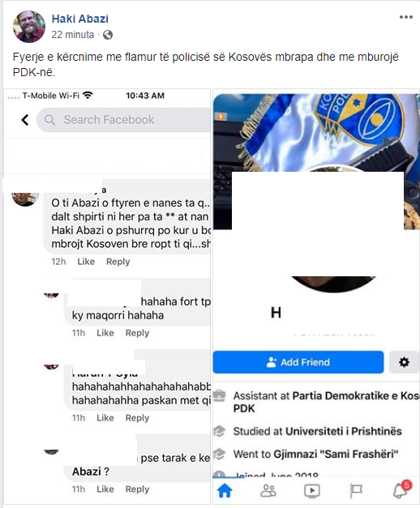Reply to the 12h comment
Image resolution: width=420 pixels, height=508 pixels.
pyautogui.click(x=118, y=262)
